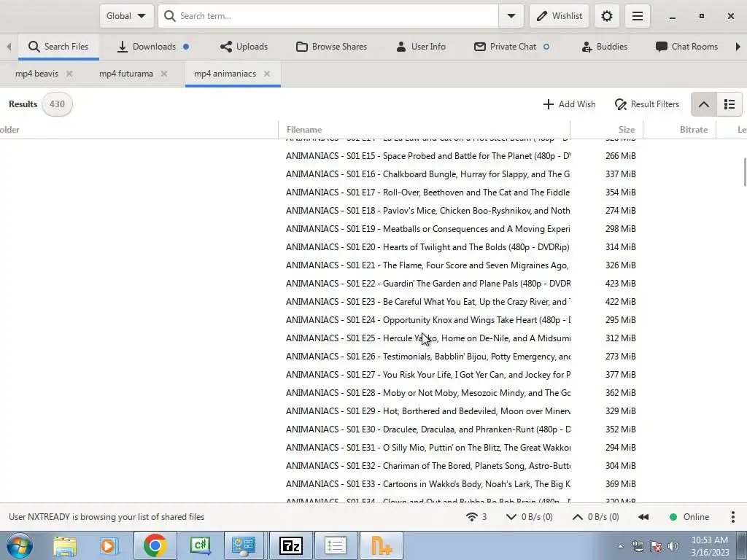Click the results vertical scrollbar thumb

click(745, 172)
